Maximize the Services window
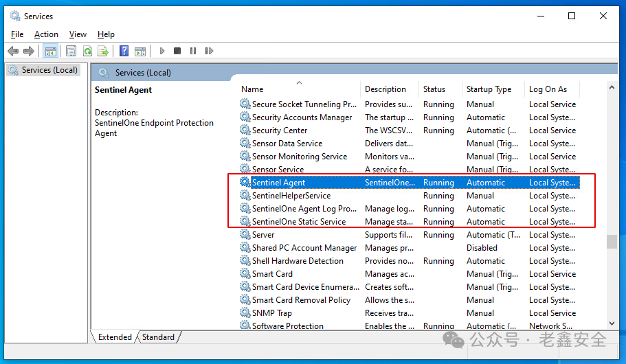626x364 pixels. [572, 16]
